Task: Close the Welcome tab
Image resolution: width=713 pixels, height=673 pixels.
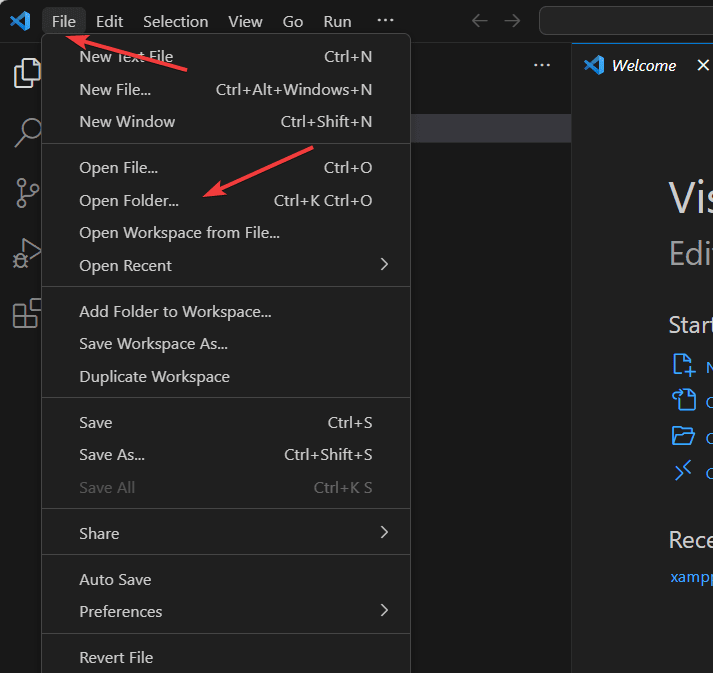Action: point(703,65)
